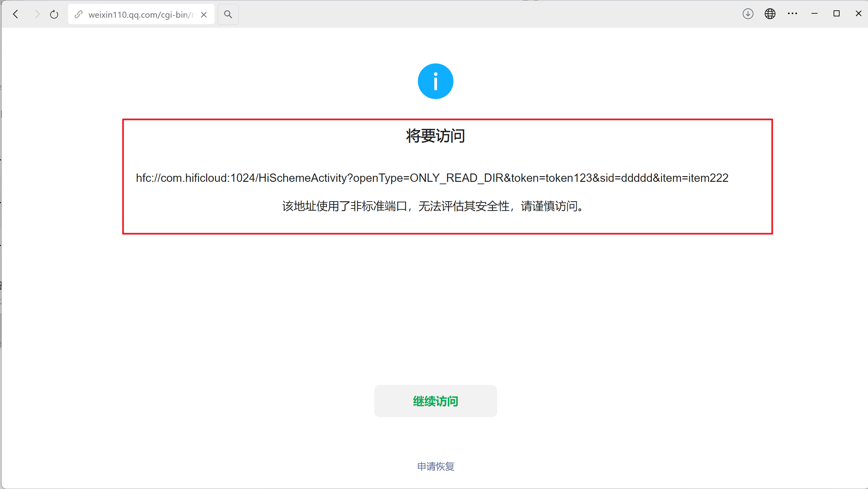Open the downloads icon
The height and width of the screenshot is (489, 868).
click(748, 14)
